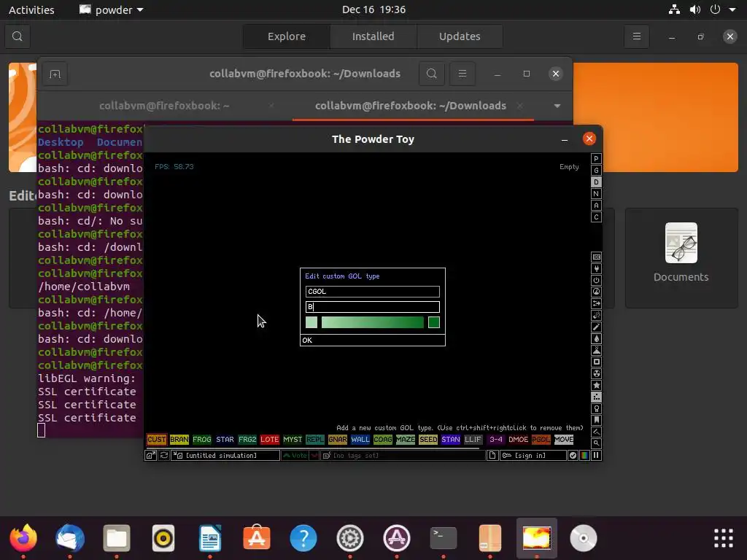The image size is (747, 560).
Task: Open the Sensors gauge category
Action: (596, 292)
